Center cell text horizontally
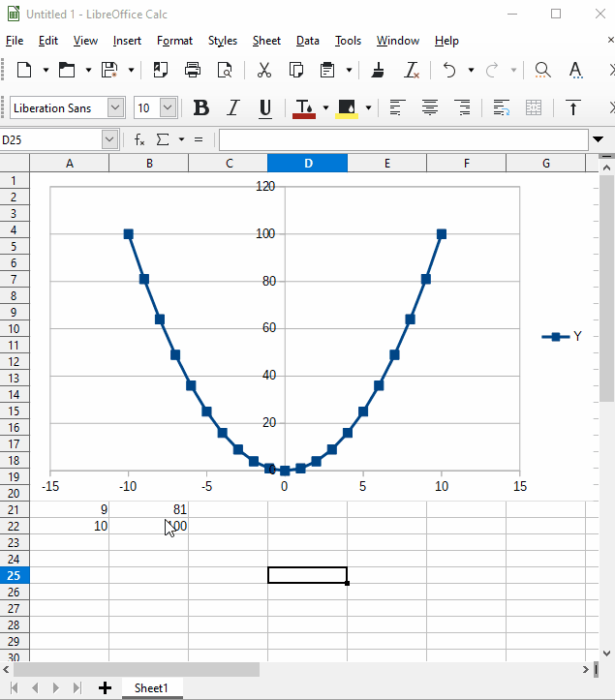The height and width of the screenshot is (700, 615). [430, 108]
